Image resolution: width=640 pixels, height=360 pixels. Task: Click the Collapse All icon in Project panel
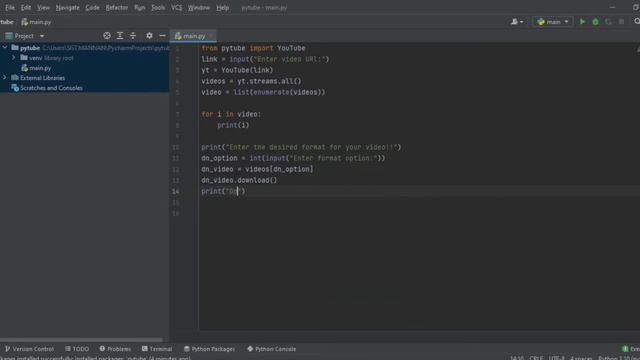click(x=133, y=36)
